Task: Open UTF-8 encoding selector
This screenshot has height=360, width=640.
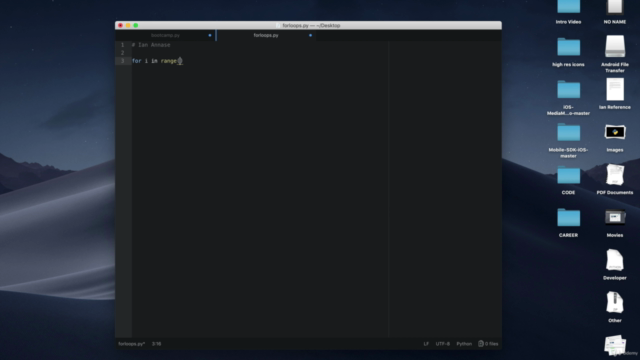Action: pos(442,344)
